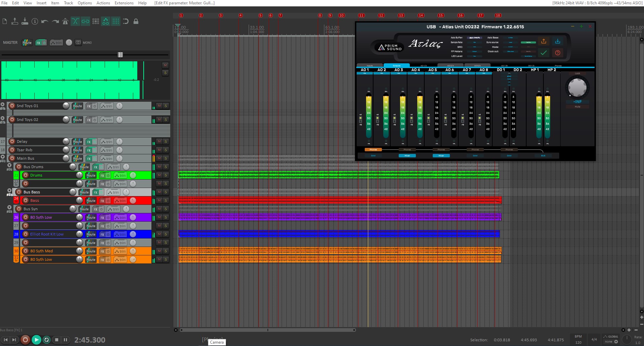Go to project end with transport button
The height and width of the screenshot is (346, 644).
point(14,340)
